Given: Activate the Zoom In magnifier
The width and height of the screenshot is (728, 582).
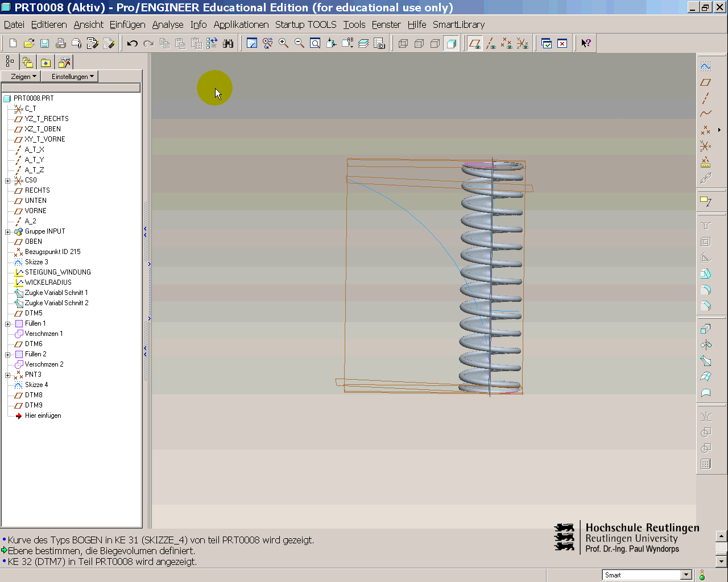Looking at the screenshot, I should pyautogui.click(x=283, y=43).
